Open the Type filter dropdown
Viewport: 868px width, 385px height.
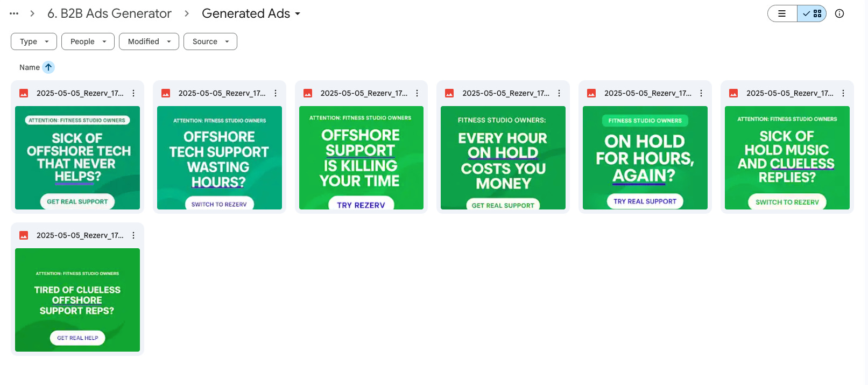coord(34,41)
